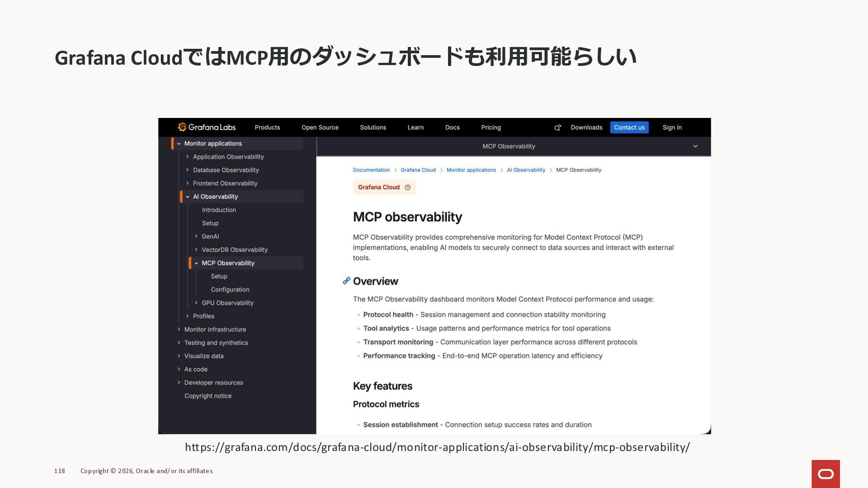Image resolution: width=868 pixels, height=488 pixels.
Task: Expand the GPU Observability tree item
Action: [x=196, y=303]
